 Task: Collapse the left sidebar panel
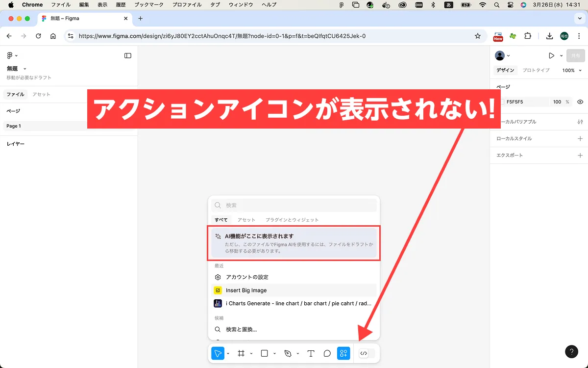coord(128,56)
